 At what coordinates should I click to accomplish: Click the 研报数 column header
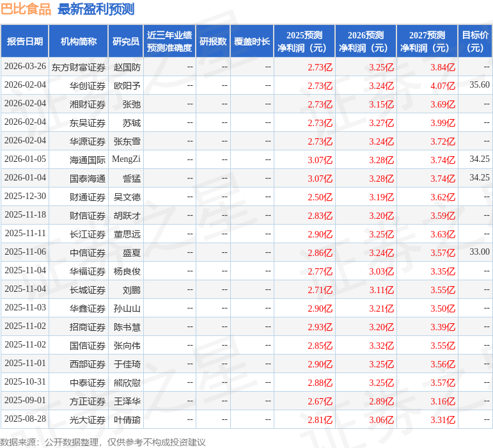(213, 42)
